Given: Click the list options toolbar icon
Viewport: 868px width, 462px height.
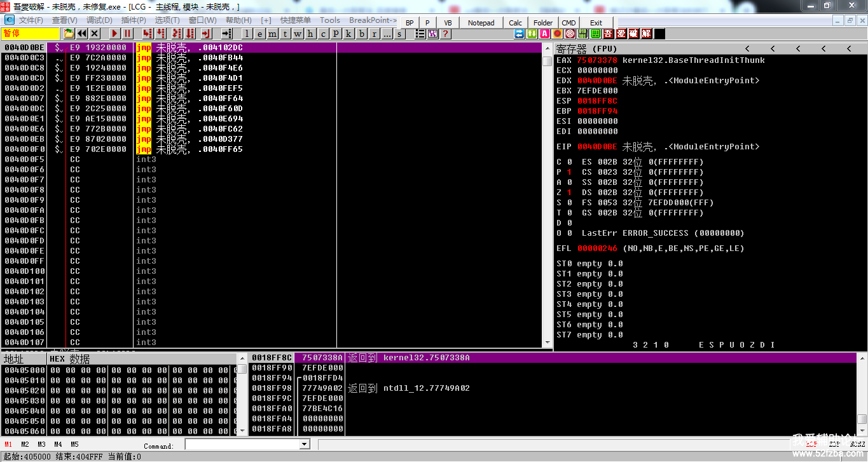Looking at the screenshot, I should (420, 34).
